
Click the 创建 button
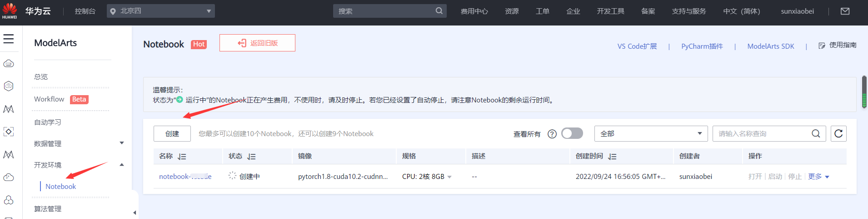172,133
